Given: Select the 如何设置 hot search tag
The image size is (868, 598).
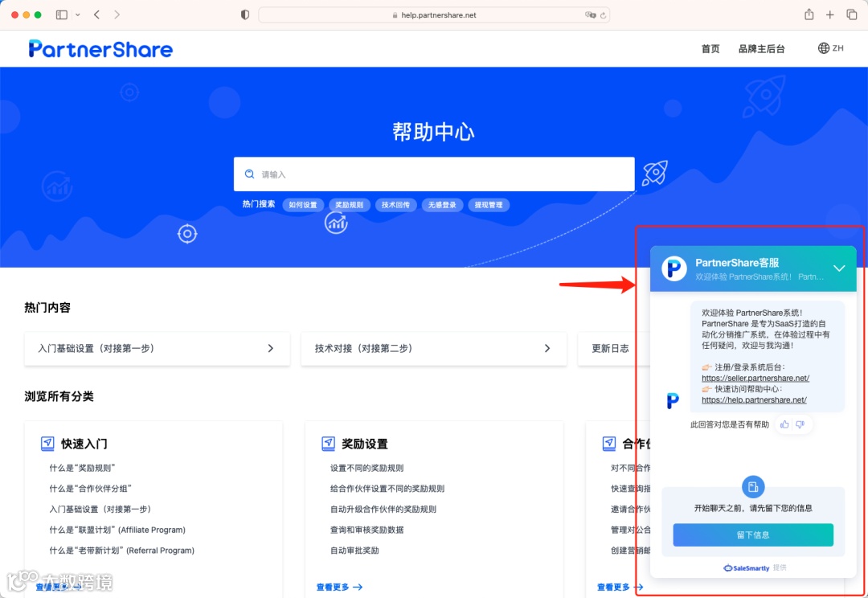Looking at the screenshot, I should (x=303, y=205).
